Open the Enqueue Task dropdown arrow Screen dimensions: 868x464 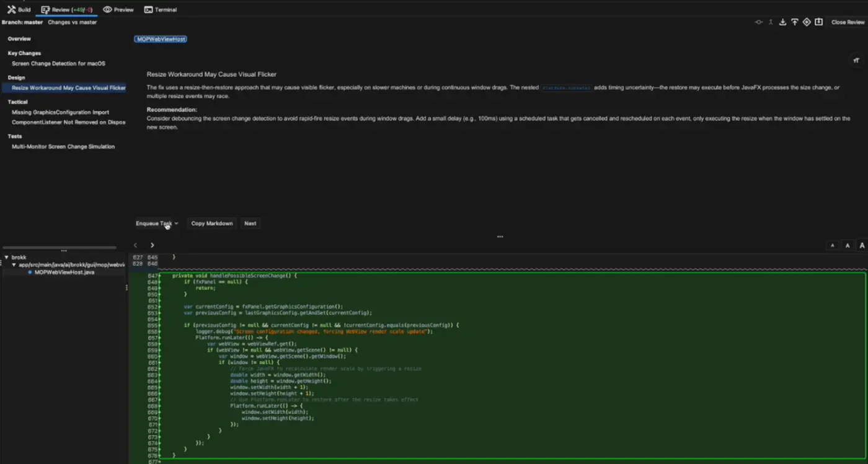(x=177, y=224)
